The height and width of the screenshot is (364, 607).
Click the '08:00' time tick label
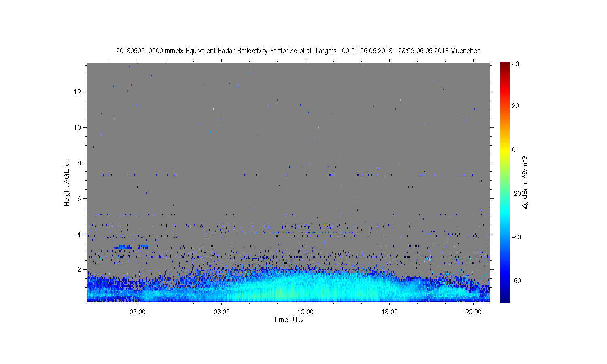point(222,312)
